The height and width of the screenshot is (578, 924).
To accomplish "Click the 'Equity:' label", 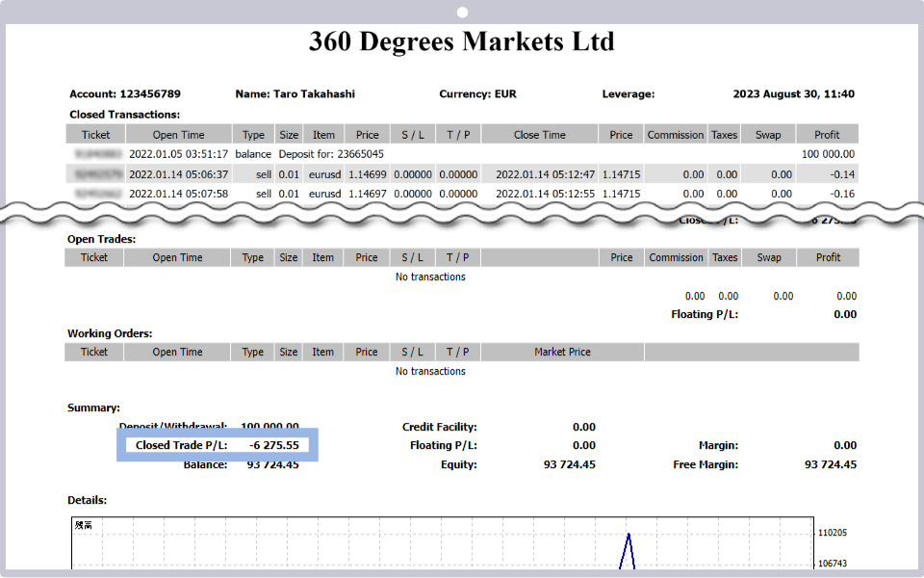I will (x=458, y=464).
